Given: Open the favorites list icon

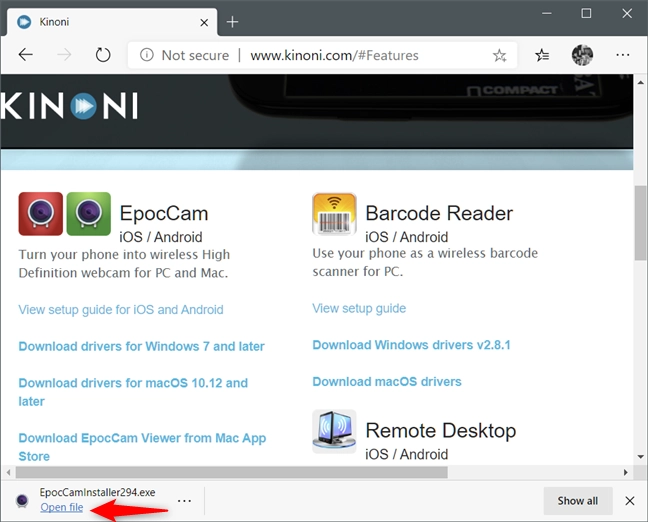Looking at the screenshot, I should coord(542,55).
